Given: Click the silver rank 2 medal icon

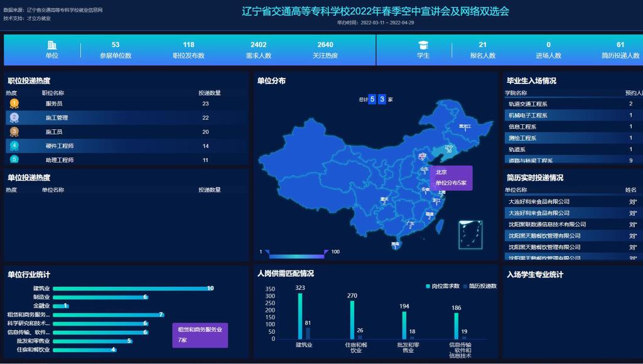Looking at the screenshot, I should (x=14, y=117).
